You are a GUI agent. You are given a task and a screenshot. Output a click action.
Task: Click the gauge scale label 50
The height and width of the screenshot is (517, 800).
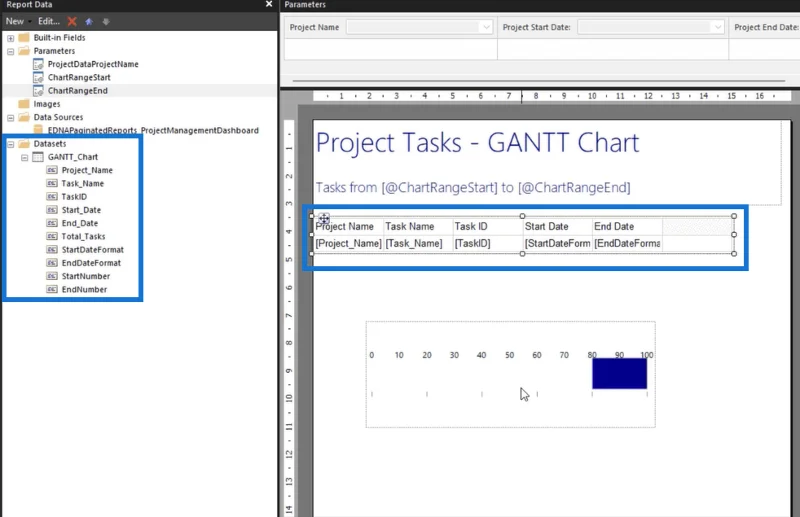pos(509,355)
